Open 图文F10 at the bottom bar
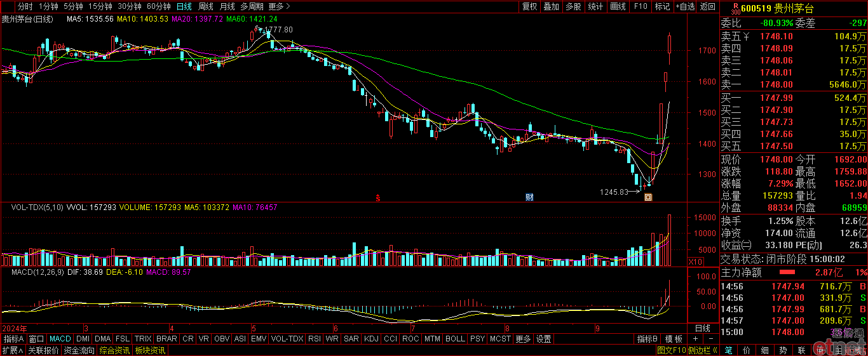This screenshot has height=356, width=868. [671, 350]
